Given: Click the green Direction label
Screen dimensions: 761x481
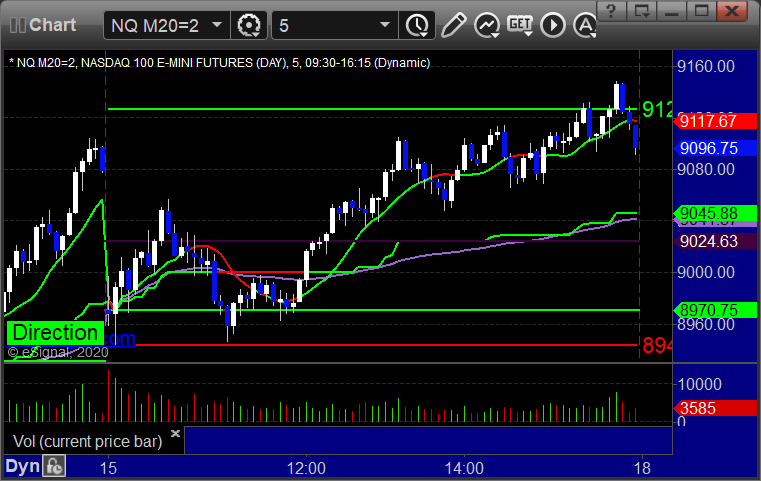Looking at the screenshot, I should pos(55,333).
